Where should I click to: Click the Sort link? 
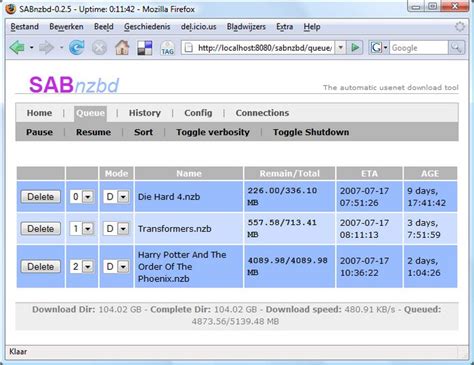point(143,132)
